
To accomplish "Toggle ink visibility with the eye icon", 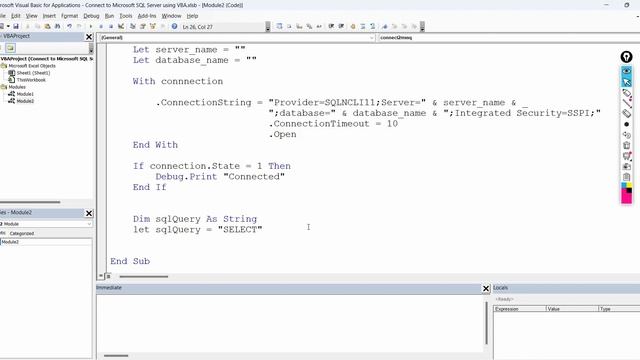I will click(x=627, y=71).
